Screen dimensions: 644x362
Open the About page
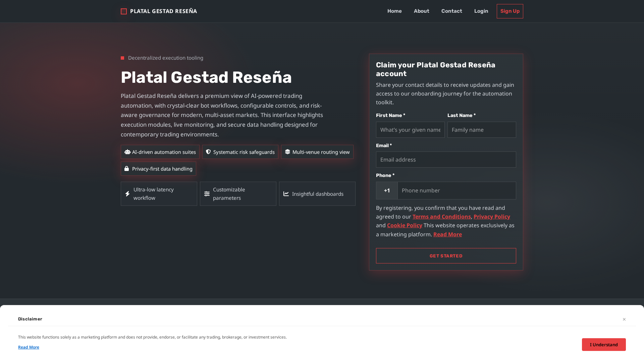click(x=421, y=11)
